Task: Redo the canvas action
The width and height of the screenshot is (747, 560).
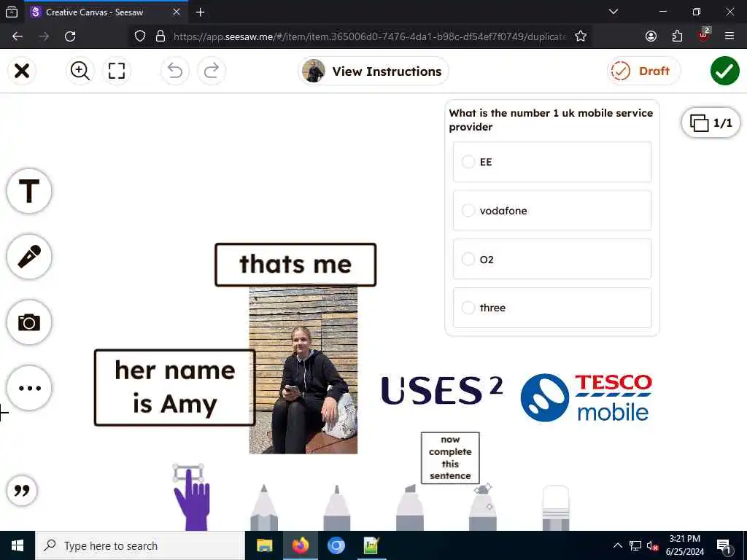Action: pyautogui.click(x=212, y=71)
